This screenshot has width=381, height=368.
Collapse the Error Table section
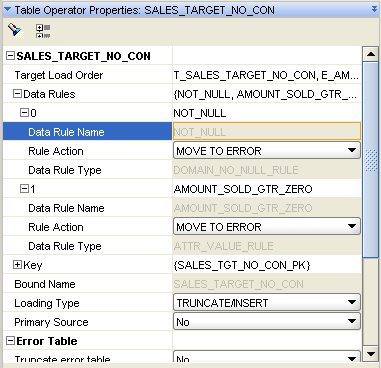coord(11,341)
